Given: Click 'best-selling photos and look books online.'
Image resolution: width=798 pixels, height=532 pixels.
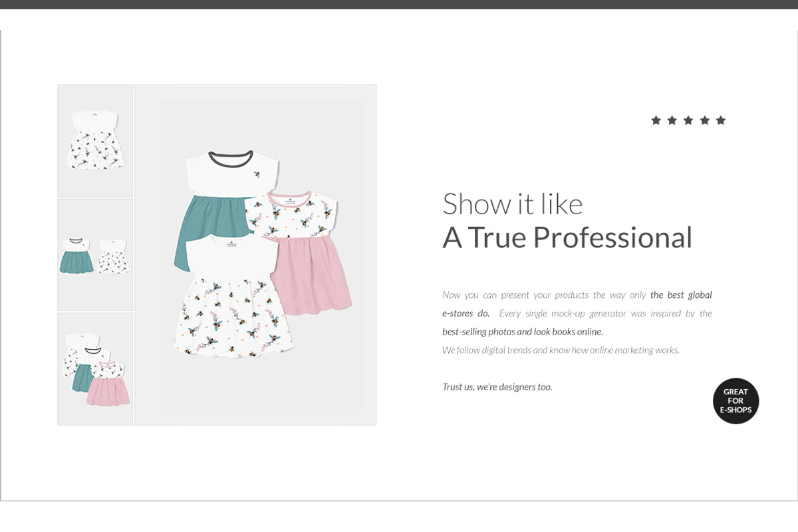Looking at the screenshot, I should pos(523,332).
